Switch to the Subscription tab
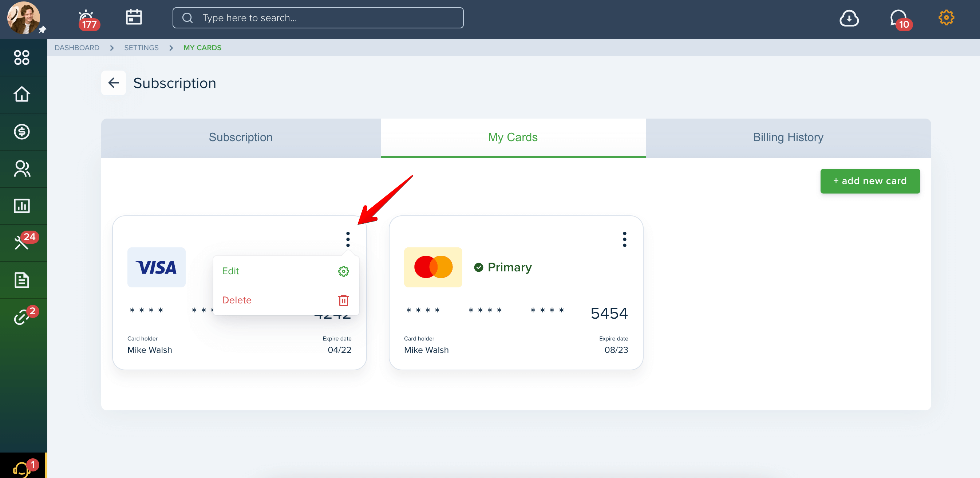The width and height of the screenshot is (980, 478). [x=240, y=138]
